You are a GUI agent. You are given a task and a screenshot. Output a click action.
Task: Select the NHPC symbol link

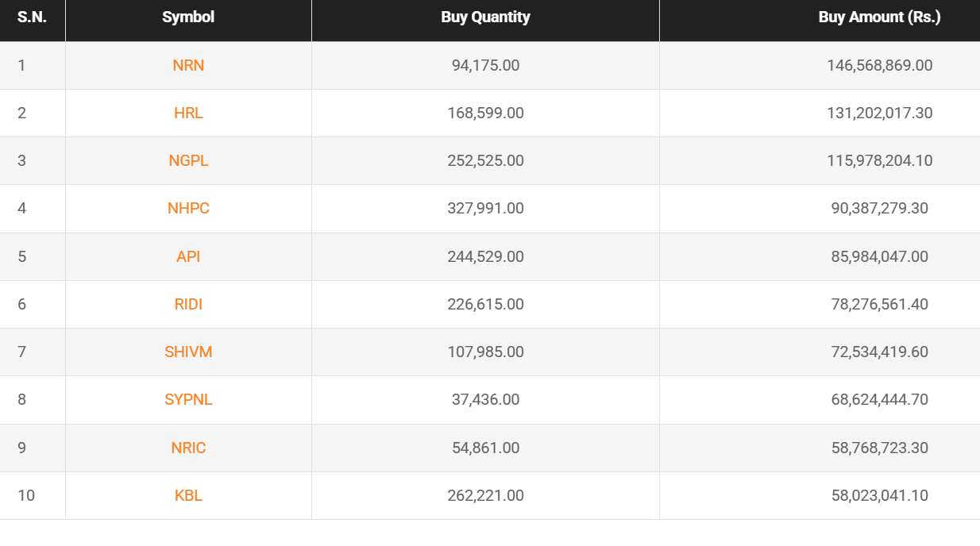point(188,208)
